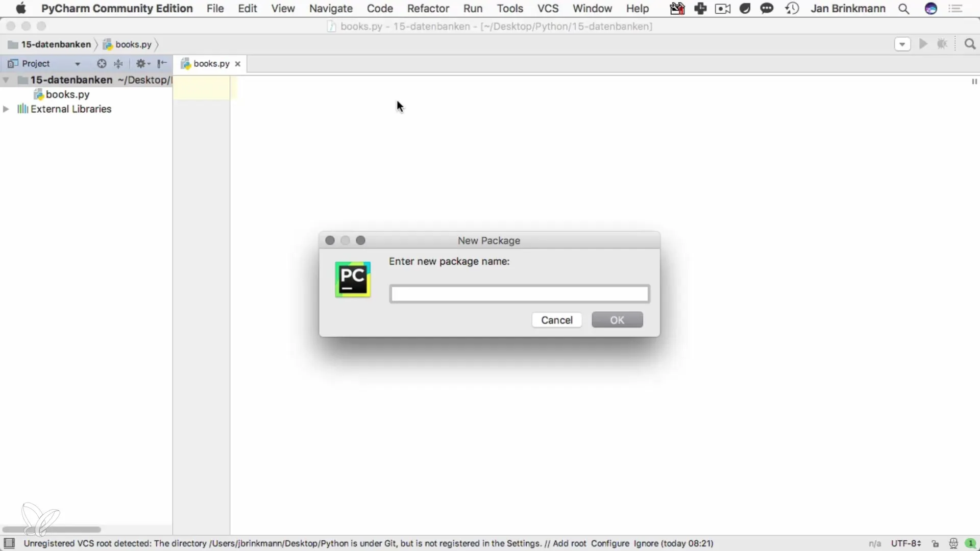Click the hector inspector icon in status bar
The height and width of the screenshot is (551, 980).
(953, 544)
